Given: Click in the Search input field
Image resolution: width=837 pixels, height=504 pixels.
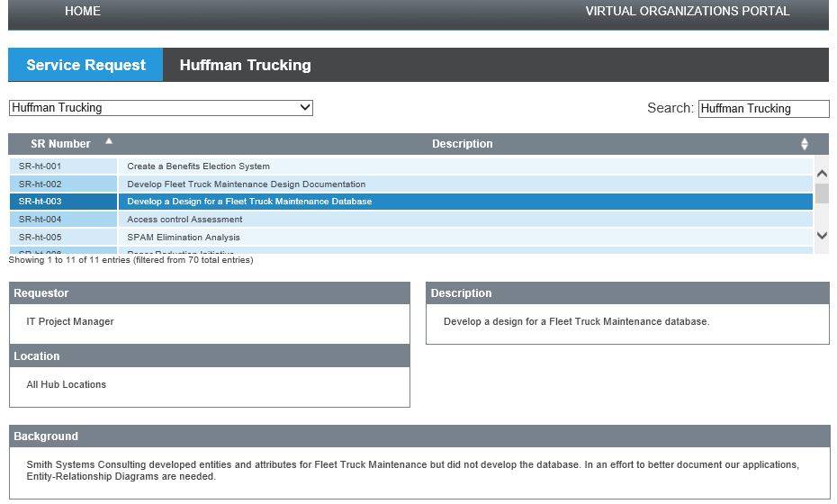Looking at the screenshot, I should 763,108.
